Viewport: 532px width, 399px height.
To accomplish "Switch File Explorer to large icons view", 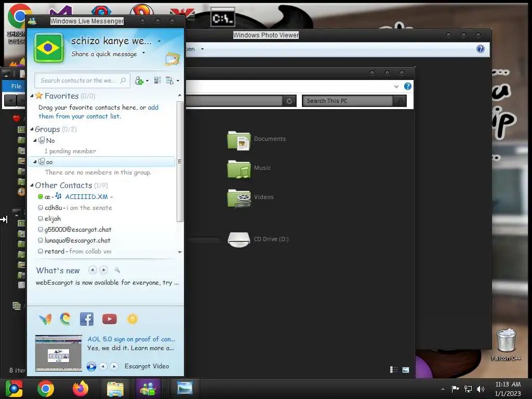I will point(406,370).
